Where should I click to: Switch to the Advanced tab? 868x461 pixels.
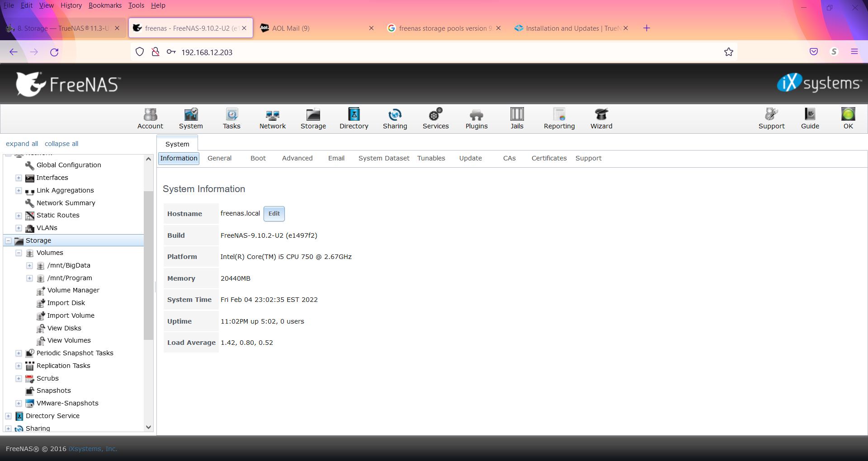[297, 158]
